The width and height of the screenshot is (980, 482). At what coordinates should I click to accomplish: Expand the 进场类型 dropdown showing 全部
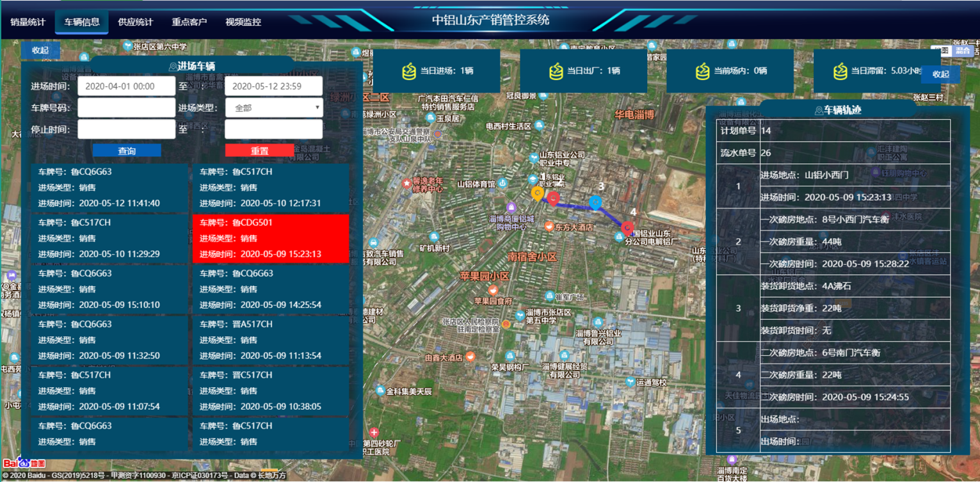point(274,108)
